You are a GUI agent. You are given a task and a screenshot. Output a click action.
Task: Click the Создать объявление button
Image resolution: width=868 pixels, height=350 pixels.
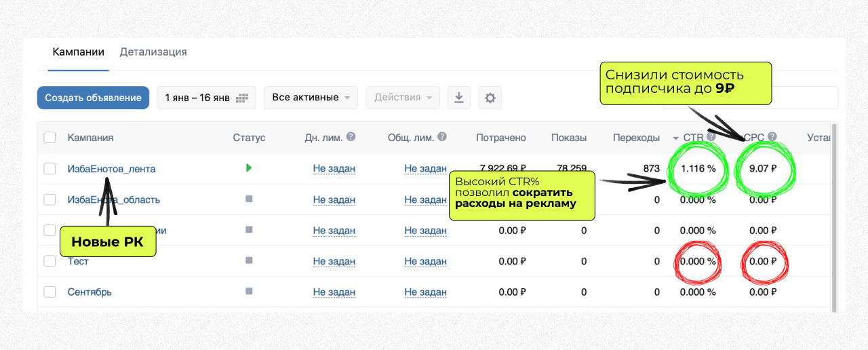tap(93, 98)
